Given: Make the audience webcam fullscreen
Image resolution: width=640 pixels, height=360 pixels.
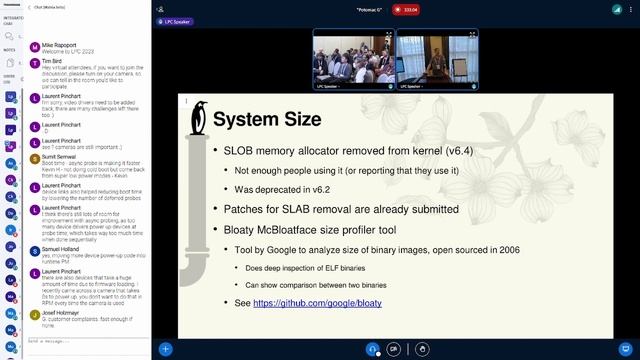Looking at the screenshot, I should [x=389, y=35].
